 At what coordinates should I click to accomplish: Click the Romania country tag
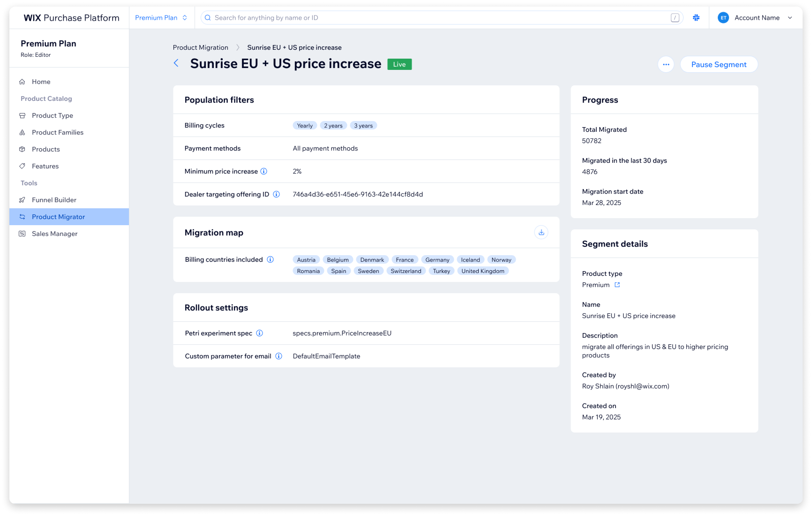coord(308,271)
